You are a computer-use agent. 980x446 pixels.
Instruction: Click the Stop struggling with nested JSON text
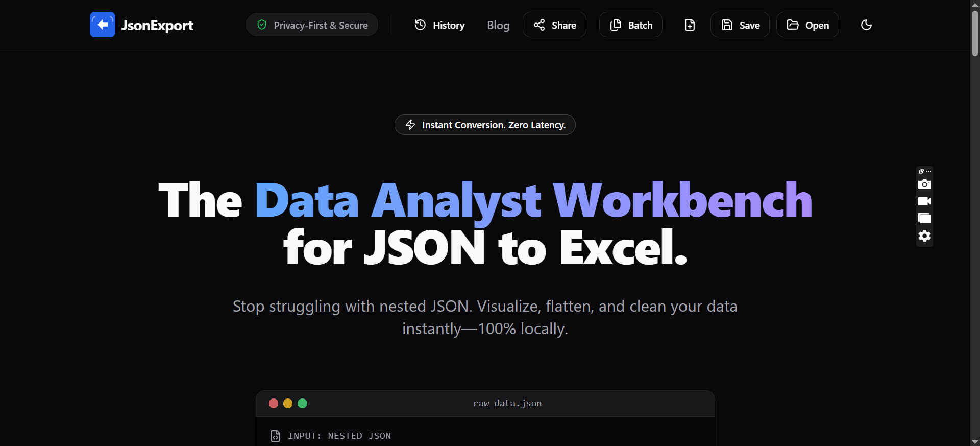(485, 317)
